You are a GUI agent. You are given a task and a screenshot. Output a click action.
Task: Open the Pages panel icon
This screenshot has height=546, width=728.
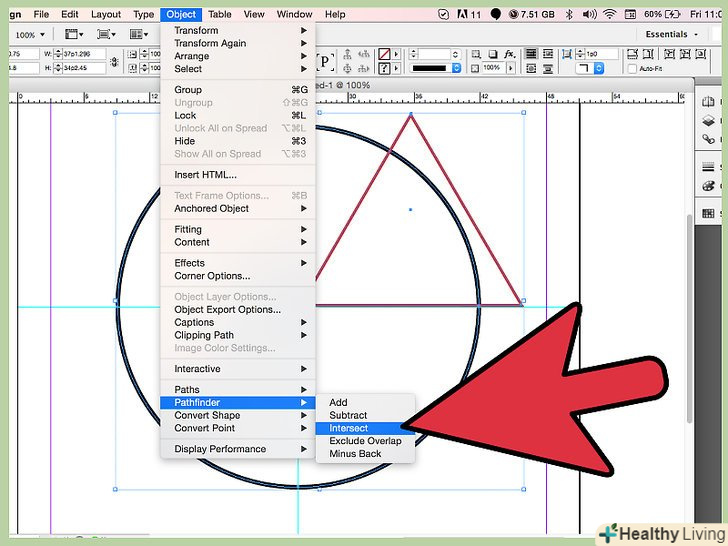pyautogui.click(x=709, y=103)
